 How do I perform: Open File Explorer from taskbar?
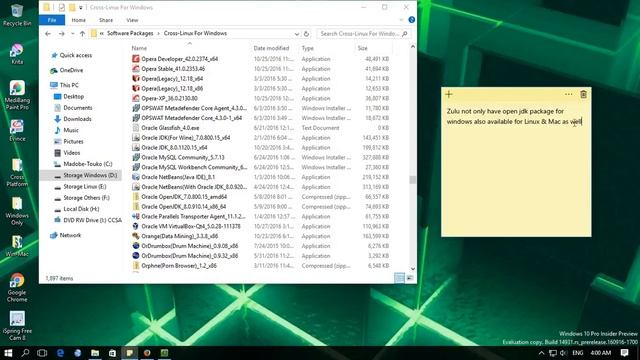(95, 353)
